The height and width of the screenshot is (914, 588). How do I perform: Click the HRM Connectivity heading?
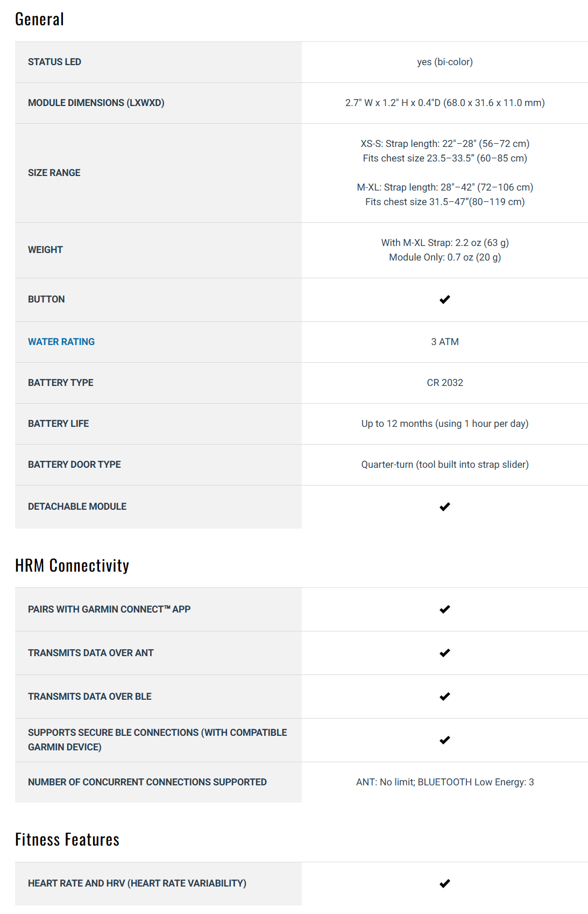pos(72,565)
